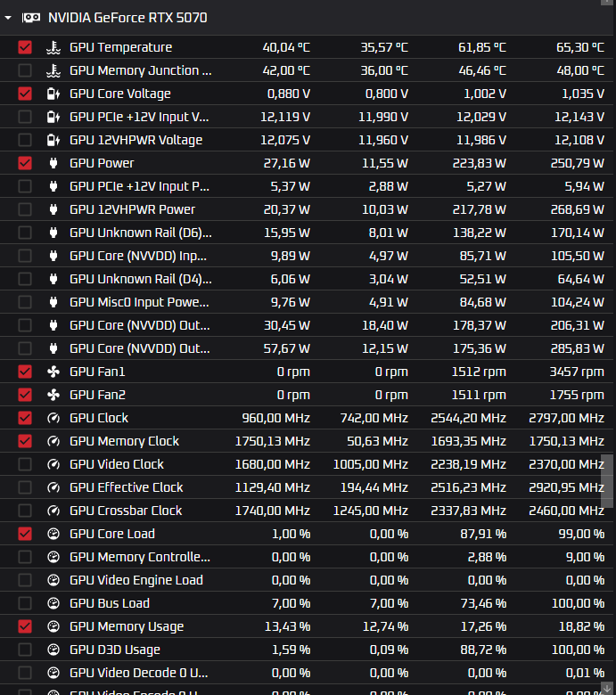This screenshot has height=695, width=616.
Task: Click the gauge icon for GPU Memory Clock
Action: [53, 441]
